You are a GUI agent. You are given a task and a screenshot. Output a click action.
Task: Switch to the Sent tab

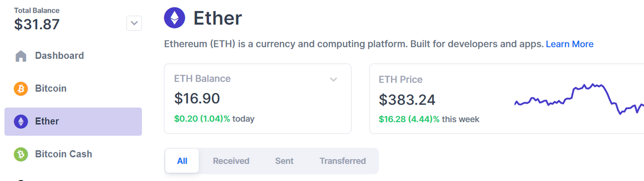(284, 161)
